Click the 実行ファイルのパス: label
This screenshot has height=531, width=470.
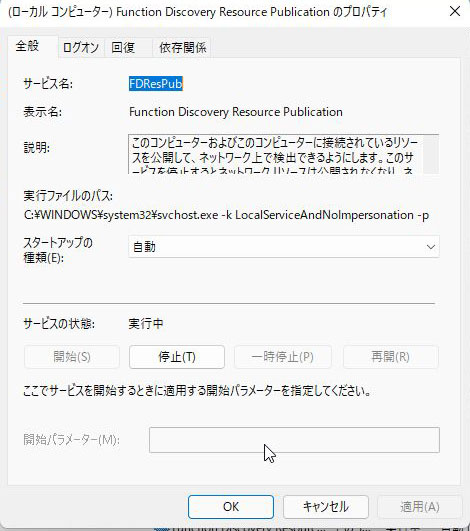coord(68,195)
